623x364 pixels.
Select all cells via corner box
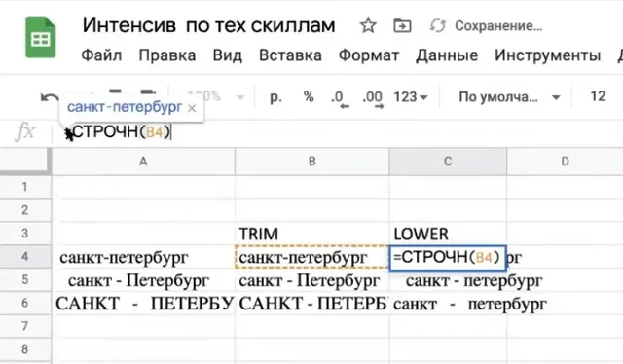25,162
